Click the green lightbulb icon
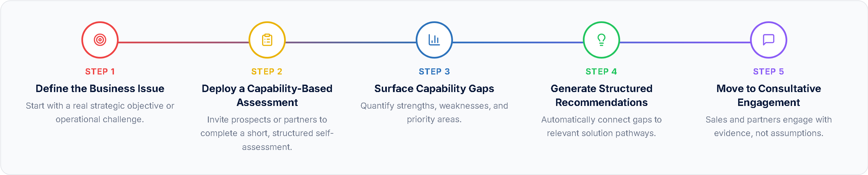 (x=601, y=40)
